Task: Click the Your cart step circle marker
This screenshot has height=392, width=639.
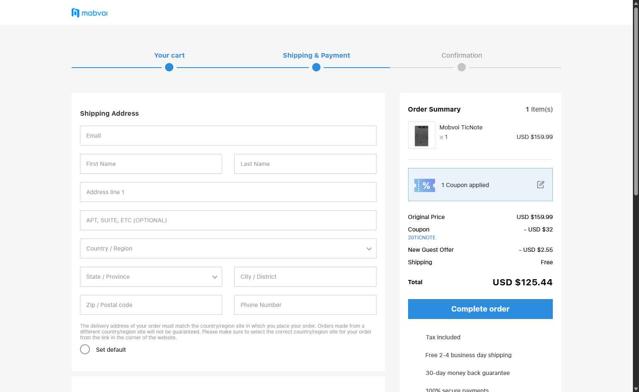Action: pos(169,67)
